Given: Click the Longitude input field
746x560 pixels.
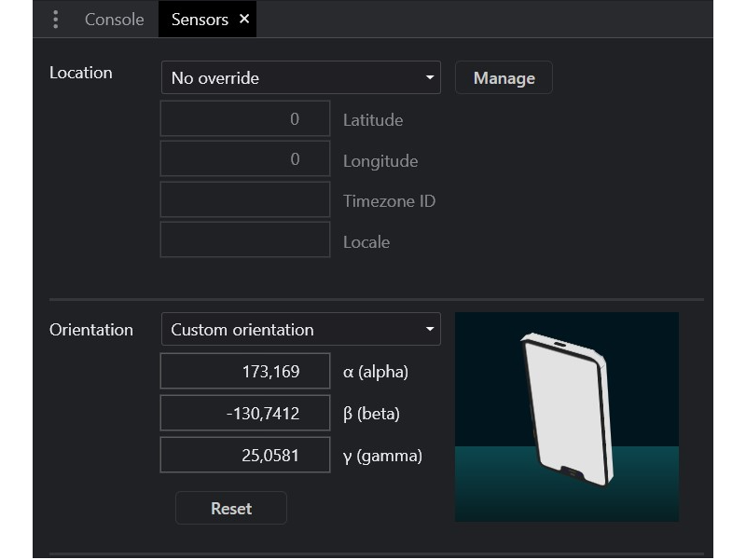Looking at the screenshot, I should click(x=244, y=158).
